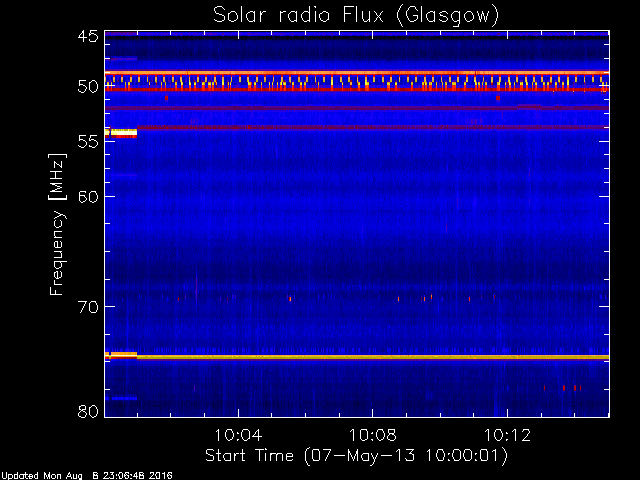Click the Start Time axis label
The height and width of the screenshot is (480, 640).
[x=356, y=456]
